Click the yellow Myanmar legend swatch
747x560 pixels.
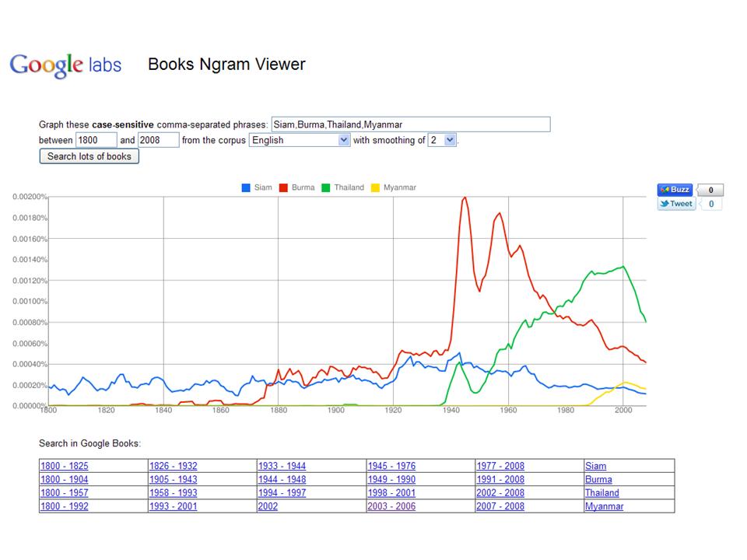[x=375, y=187]
